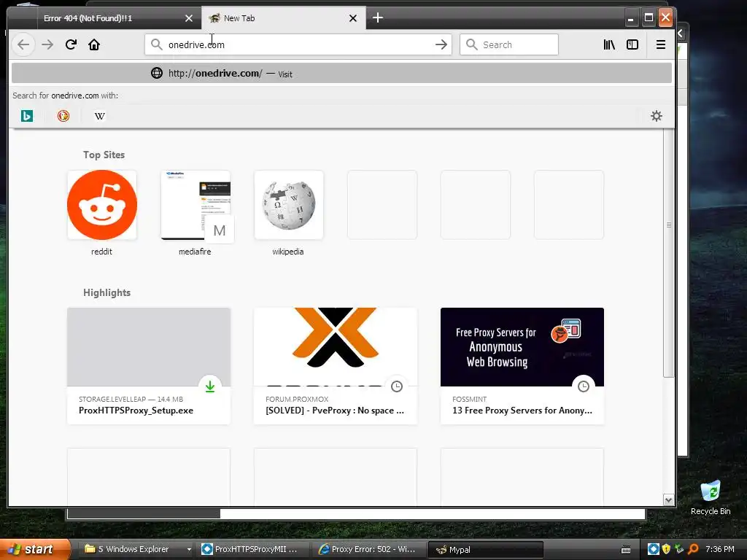Reload the current page

click(71, 44)
